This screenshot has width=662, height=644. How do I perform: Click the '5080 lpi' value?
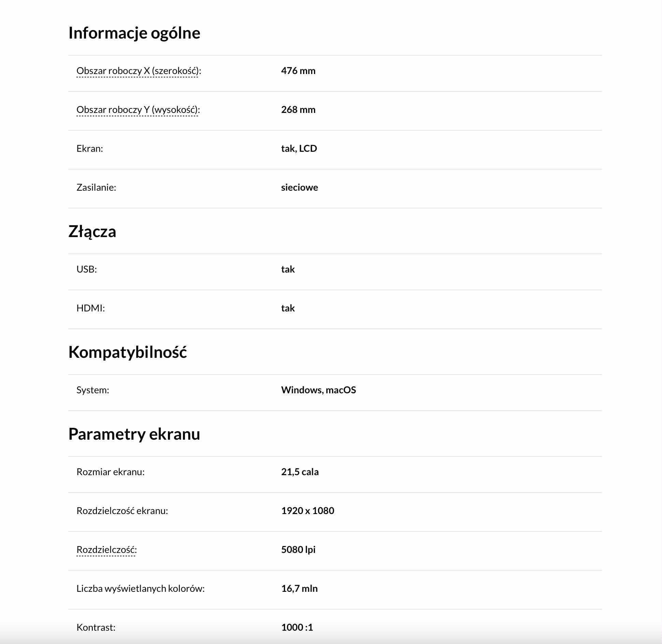pyautogui.click(x=298, y=550)
